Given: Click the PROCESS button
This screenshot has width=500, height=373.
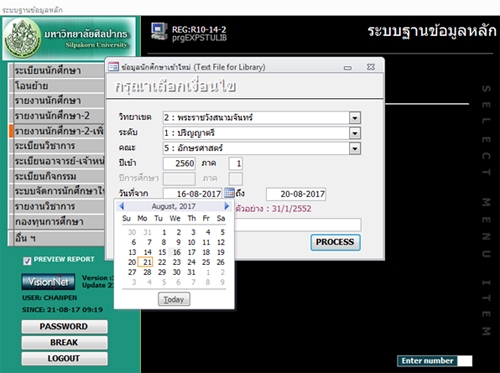Looking at the screenshot, I should 335,242.
